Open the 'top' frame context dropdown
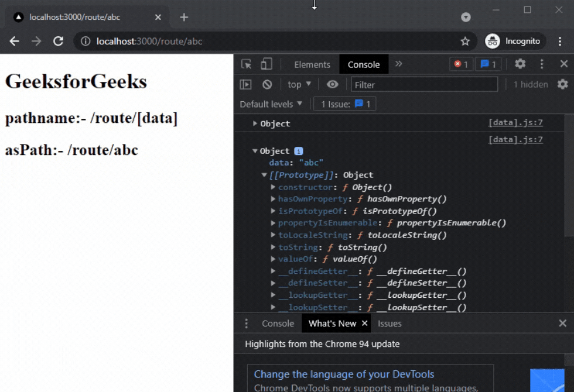 298,84
